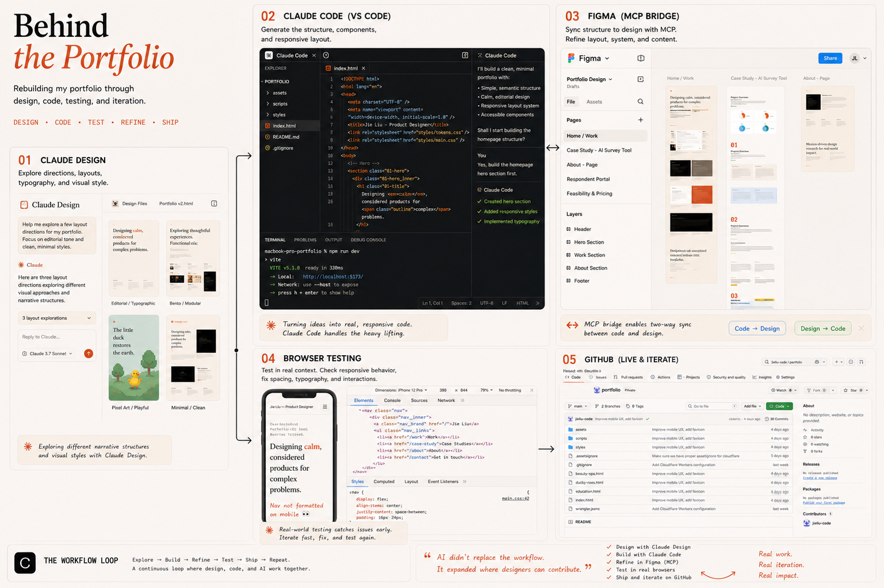
Task: Open the Pull requests tab in GitHub
Action: point(627,377)
